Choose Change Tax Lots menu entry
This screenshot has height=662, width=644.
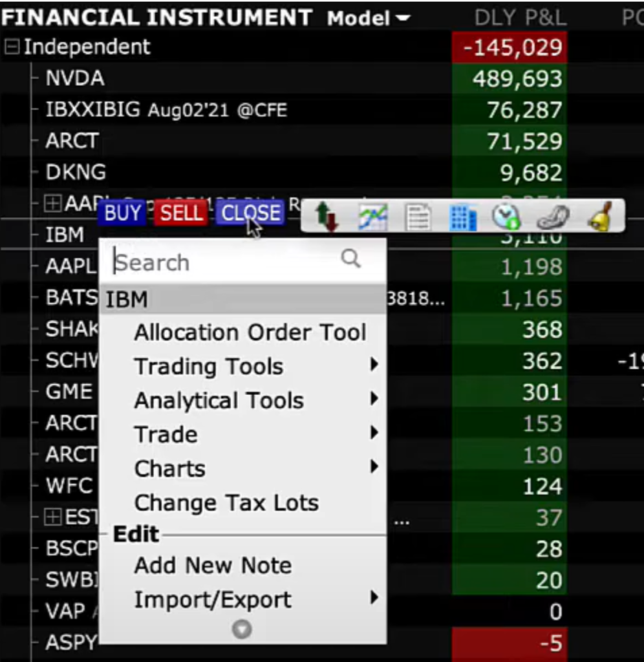coord(226,503)
